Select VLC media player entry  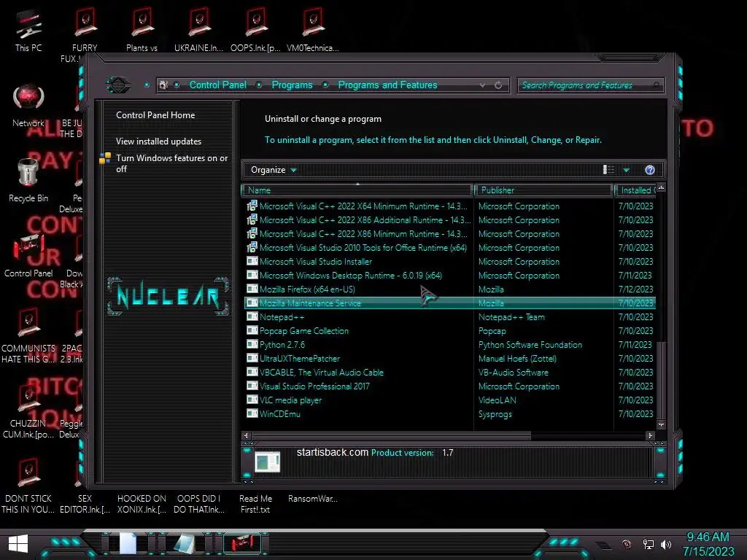(x=449, y=400)
